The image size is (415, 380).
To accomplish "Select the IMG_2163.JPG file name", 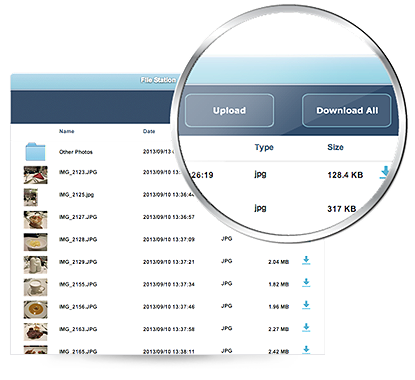I will pos(78,329).
